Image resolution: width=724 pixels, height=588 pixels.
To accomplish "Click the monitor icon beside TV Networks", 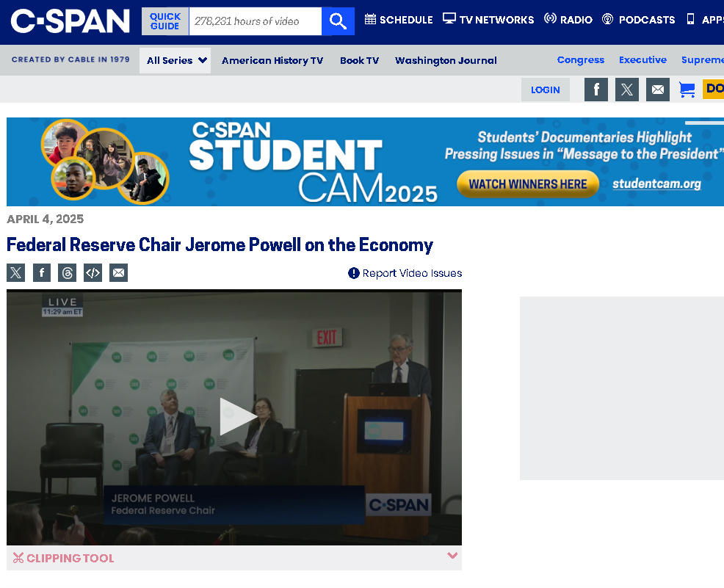I will click(x=449, y=18).
